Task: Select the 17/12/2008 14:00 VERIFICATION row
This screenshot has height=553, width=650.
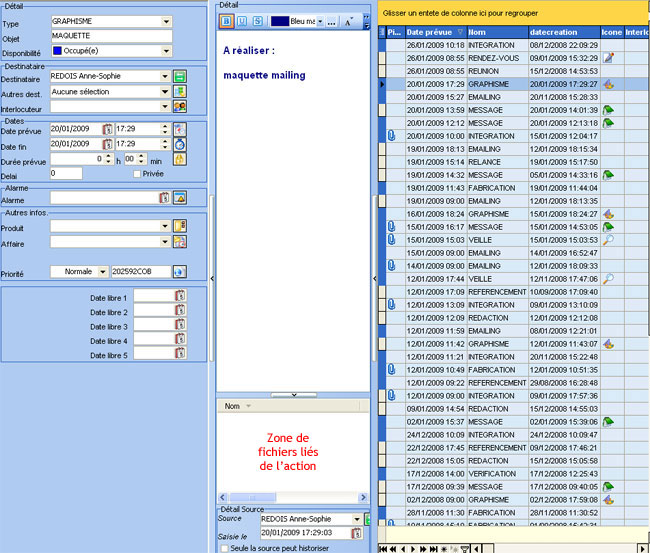Action: click(x=514, y=474)
